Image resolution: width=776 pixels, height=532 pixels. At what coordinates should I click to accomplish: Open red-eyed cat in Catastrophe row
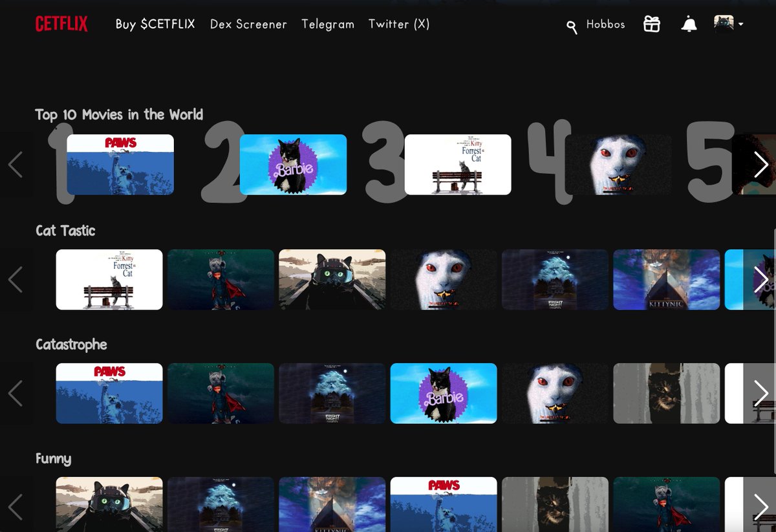[x=555, y=393]
